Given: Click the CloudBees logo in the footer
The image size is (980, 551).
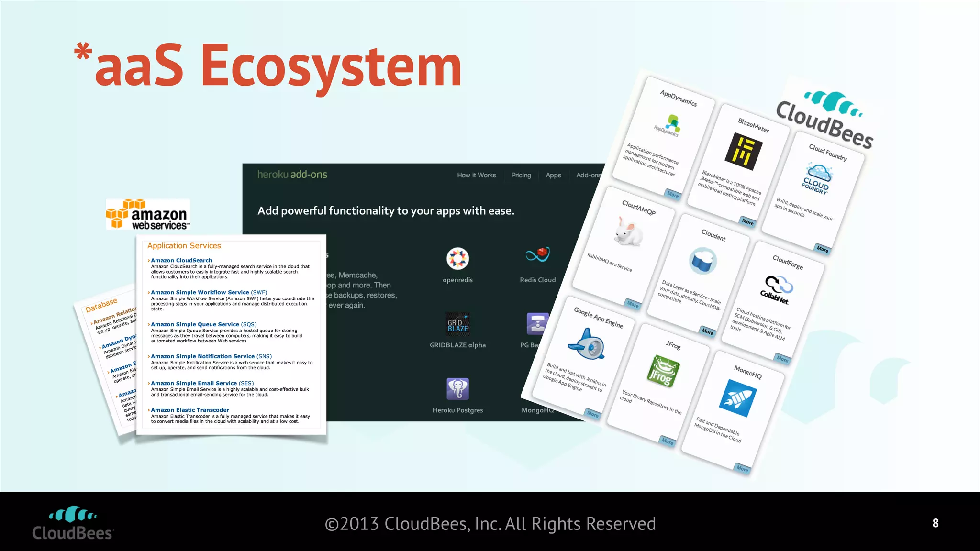Looking at the screenshot, I should coord(73,523).
